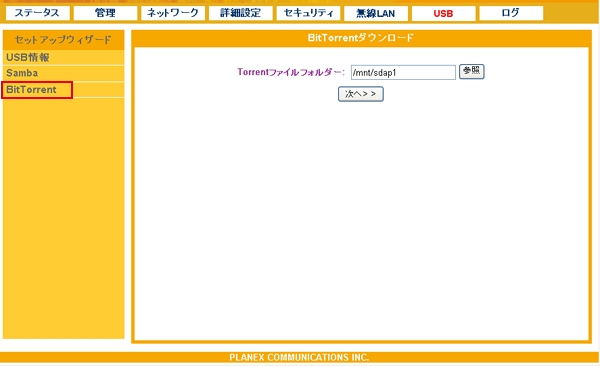Select the セキュリティ tab
This screenshot has height=366, width=600.
[308, 13]
